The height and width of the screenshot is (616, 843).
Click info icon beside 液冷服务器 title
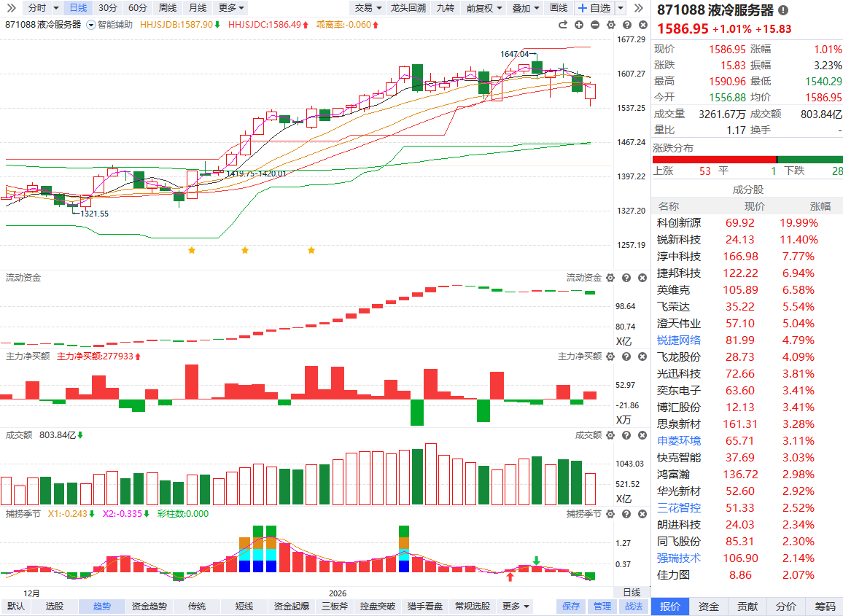point(783,10)
